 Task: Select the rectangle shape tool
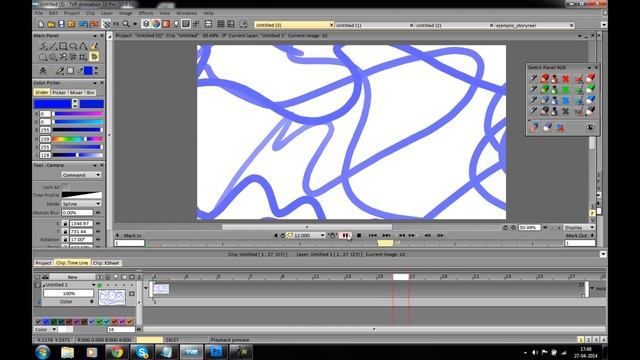(x=63, y=46)
